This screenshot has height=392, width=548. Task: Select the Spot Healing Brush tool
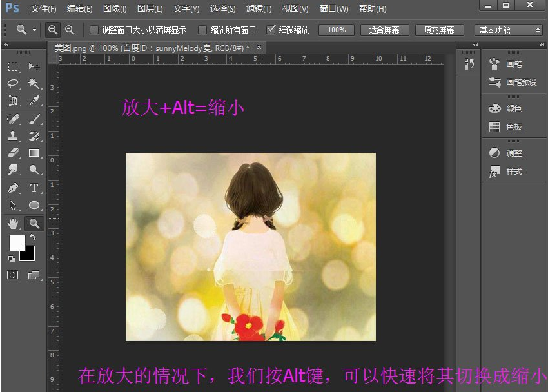click(13, 119)
